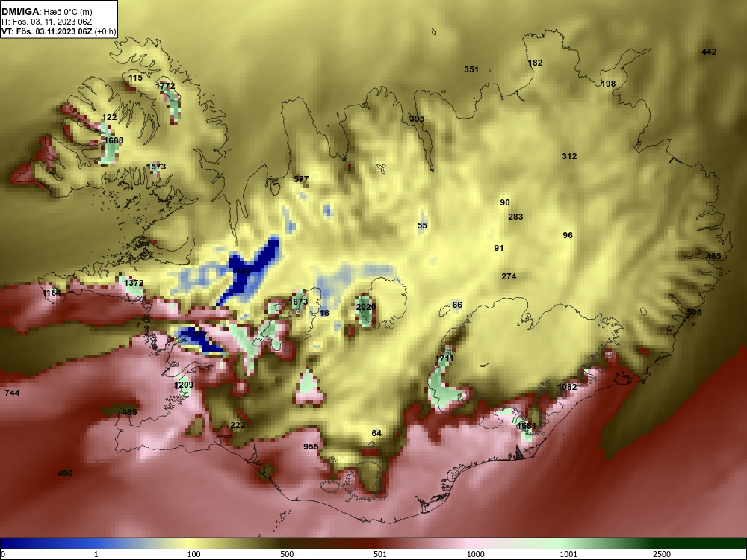Click the map value 96
Screen dimensions: 747x560
[568, 234]
